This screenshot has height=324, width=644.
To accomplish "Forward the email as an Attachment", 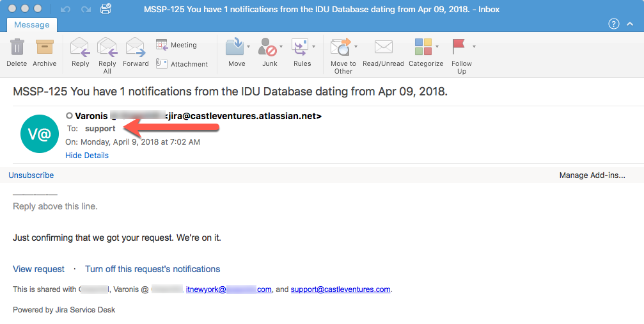I will 182,64.
